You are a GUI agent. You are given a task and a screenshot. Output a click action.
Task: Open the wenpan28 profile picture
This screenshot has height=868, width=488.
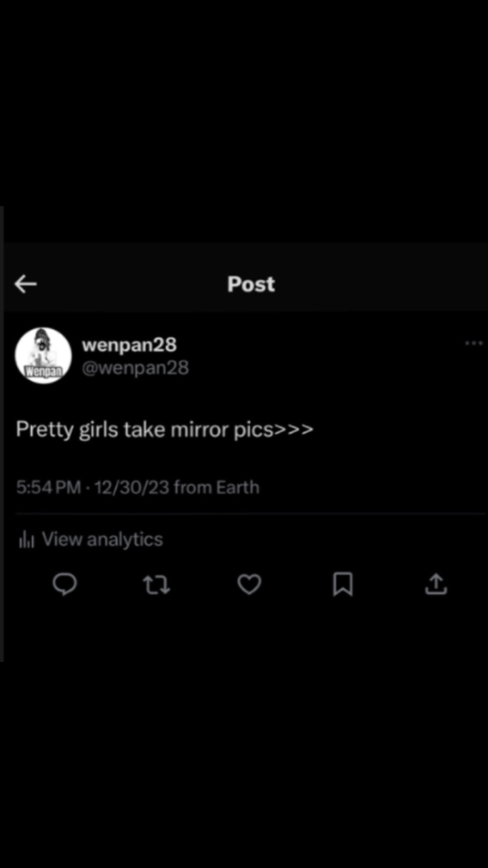pyautogui.click(x=43, y=355)
